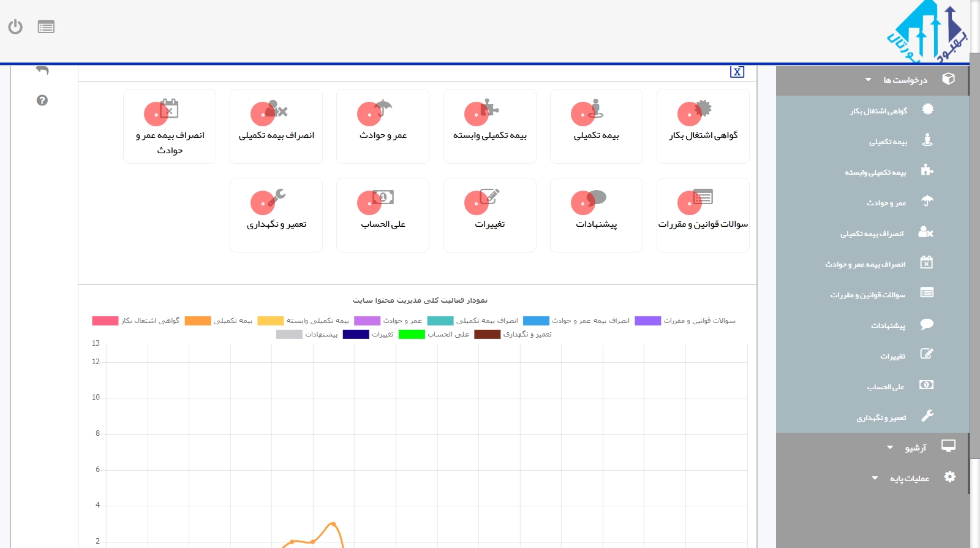Expand the آرشیو sidebar section

pyautogui.click(x=915, y=448)
